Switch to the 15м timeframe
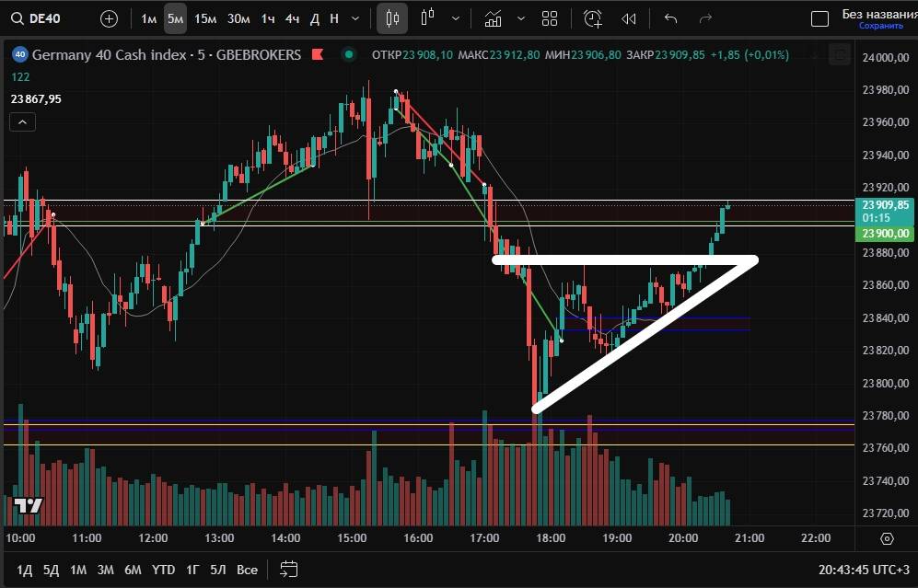Image resolution: width=918 pixels, height=588 pixels. click(x=205, y=18)
